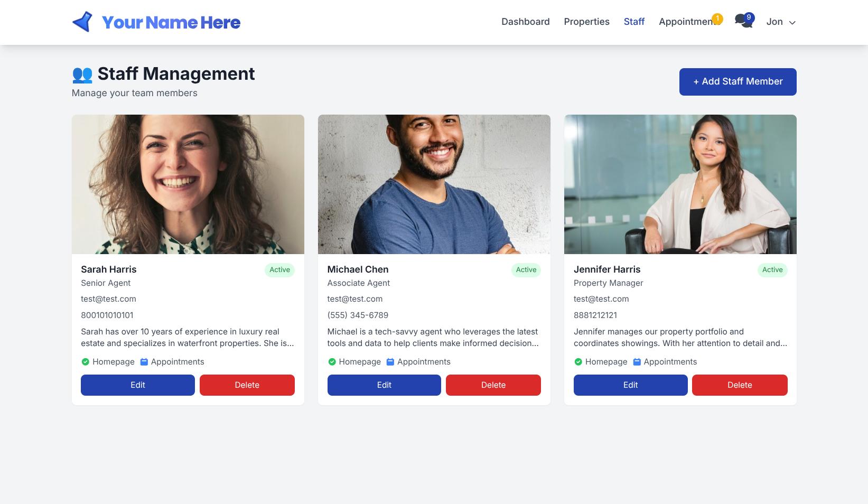Click the blue paper plane logo icon
Viewport: 868px width, 504px height.
(x=82, y=22)
